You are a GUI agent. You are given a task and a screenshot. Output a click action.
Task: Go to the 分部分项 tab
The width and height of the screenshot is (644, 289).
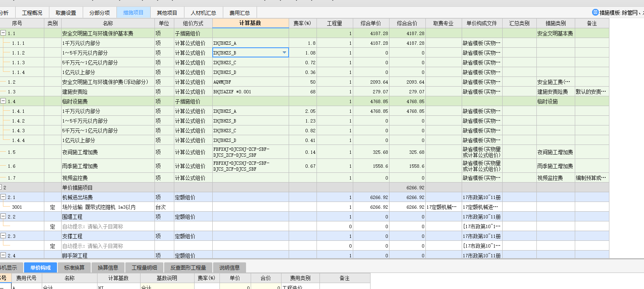(100, 13)
